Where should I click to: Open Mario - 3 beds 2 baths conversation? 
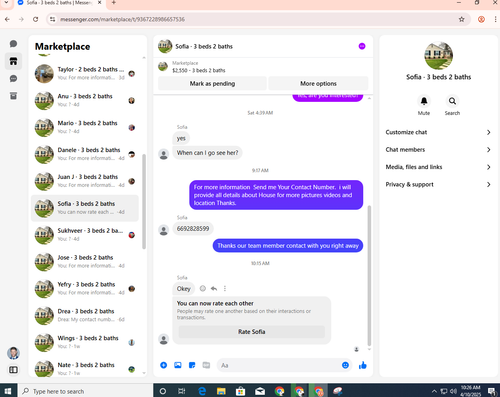85,127
